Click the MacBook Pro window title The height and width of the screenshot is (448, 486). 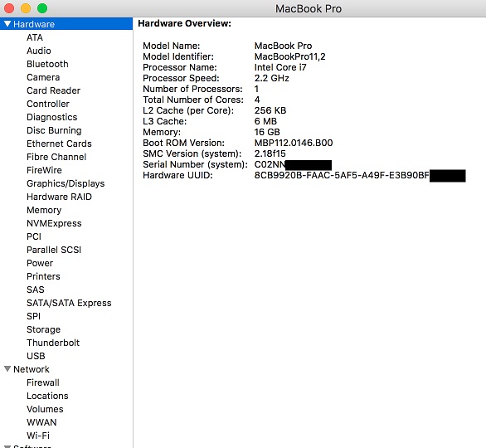[x=309, y=8]
